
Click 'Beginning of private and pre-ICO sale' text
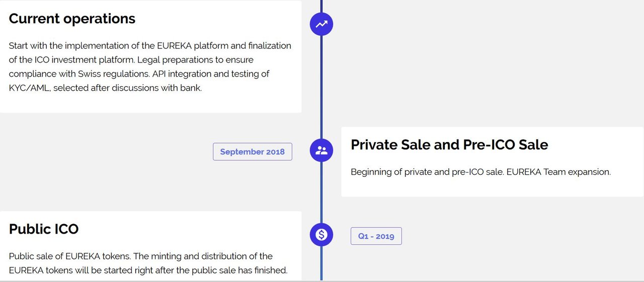pos(427,172)
